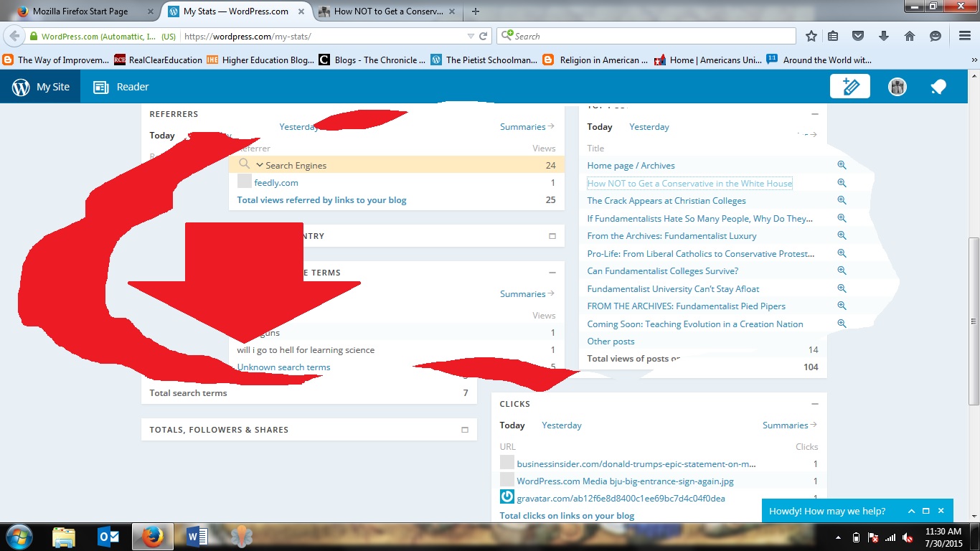Open The Crack Appears at Christian Colleges
This screenshot has width=980, height=551.
[x=666, y=201]
